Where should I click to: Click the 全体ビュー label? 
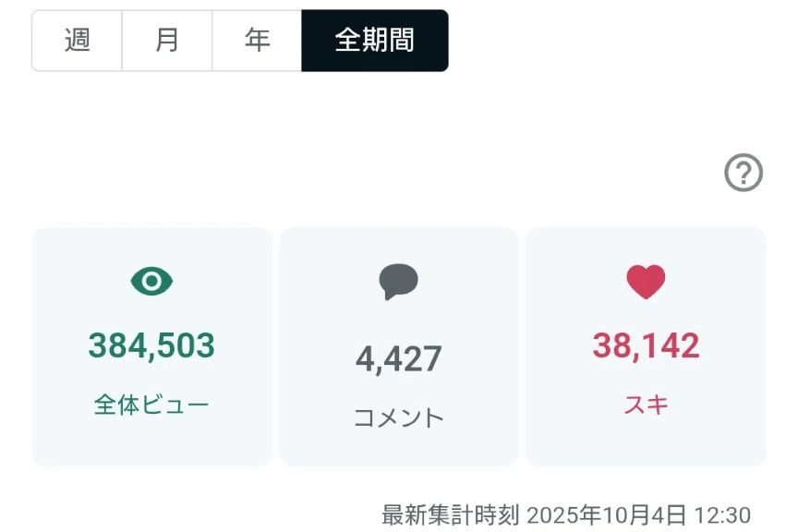[x=151, y=405]
